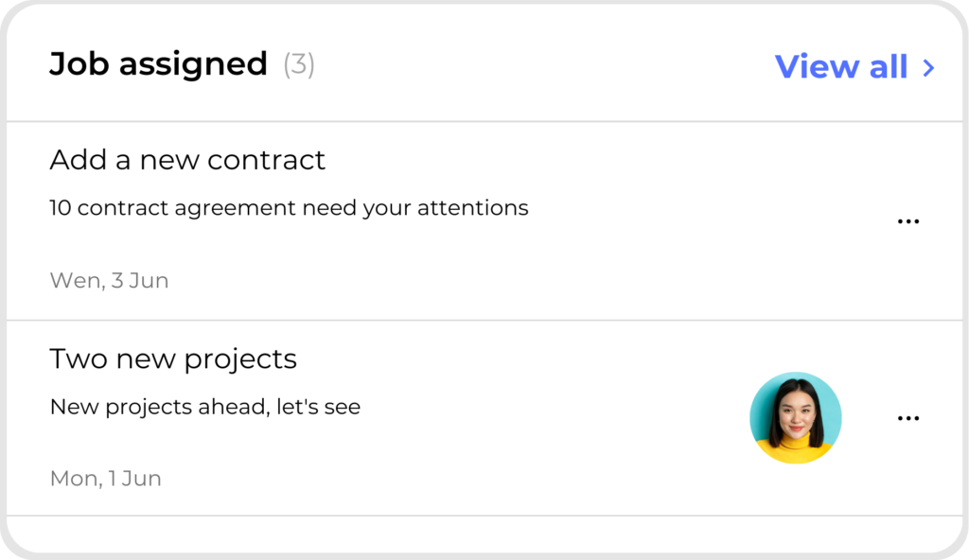Select the Wen, 3 Jun date label
Image resolution: width=969 pixels, height=560 pixels.
tap(109, 281)
